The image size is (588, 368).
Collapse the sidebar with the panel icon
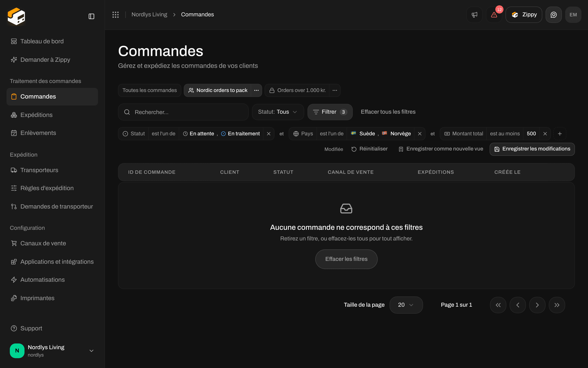91,16
